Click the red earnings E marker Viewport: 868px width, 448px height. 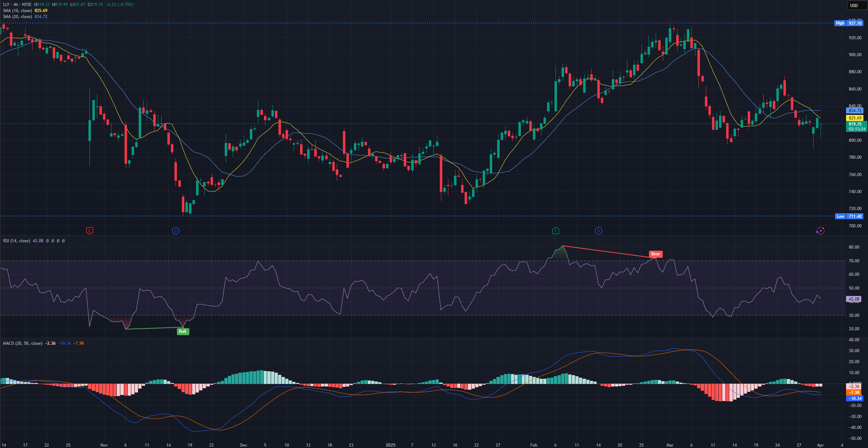90,231
